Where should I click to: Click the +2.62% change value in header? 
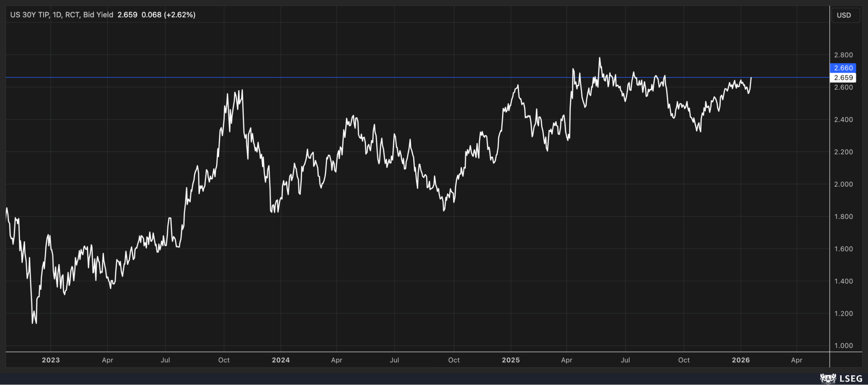[179, 15]
